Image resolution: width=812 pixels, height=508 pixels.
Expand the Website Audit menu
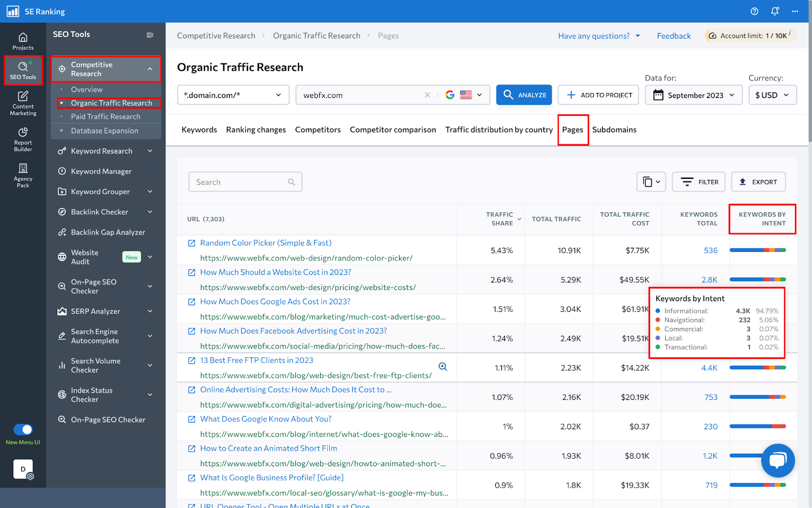point(150,257)
